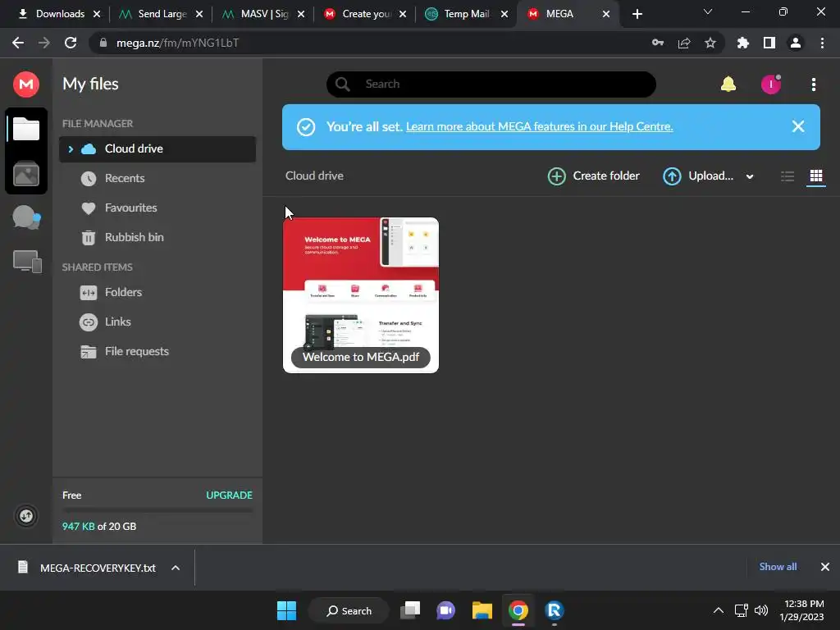
Task: Open File Explorer from the taskbar
Action: click(x=482, y=610)
